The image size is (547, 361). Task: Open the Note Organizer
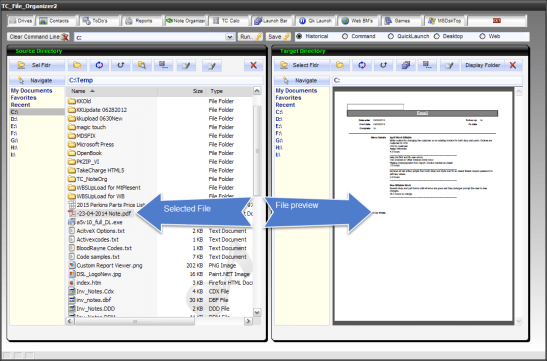[x=185, y=21]
